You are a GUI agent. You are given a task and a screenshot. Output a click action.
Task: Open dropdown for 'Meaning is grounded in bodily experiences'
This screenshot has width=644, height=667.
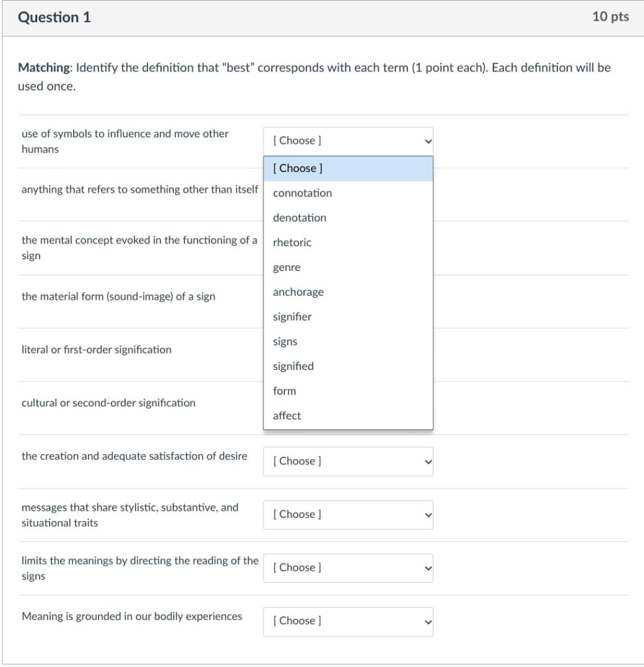348,621
